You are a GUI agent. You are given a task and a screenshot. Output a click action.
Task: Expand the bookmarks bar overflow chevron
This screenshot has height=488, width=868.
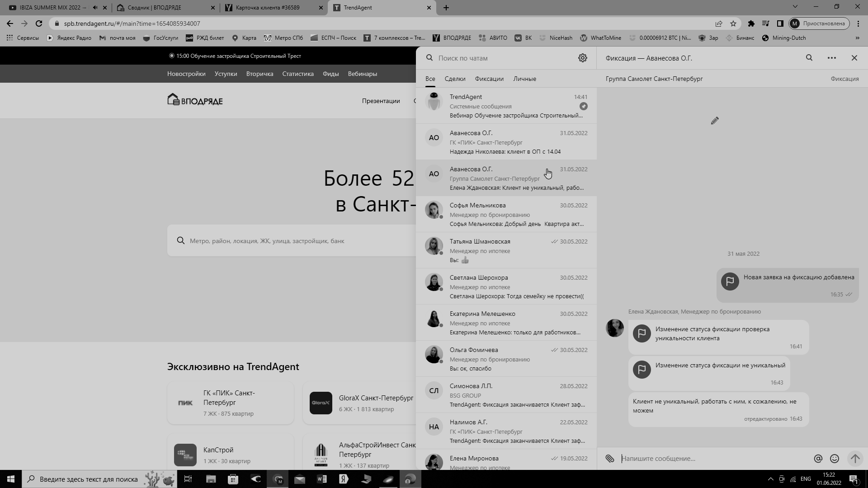[x=857, y=38]
